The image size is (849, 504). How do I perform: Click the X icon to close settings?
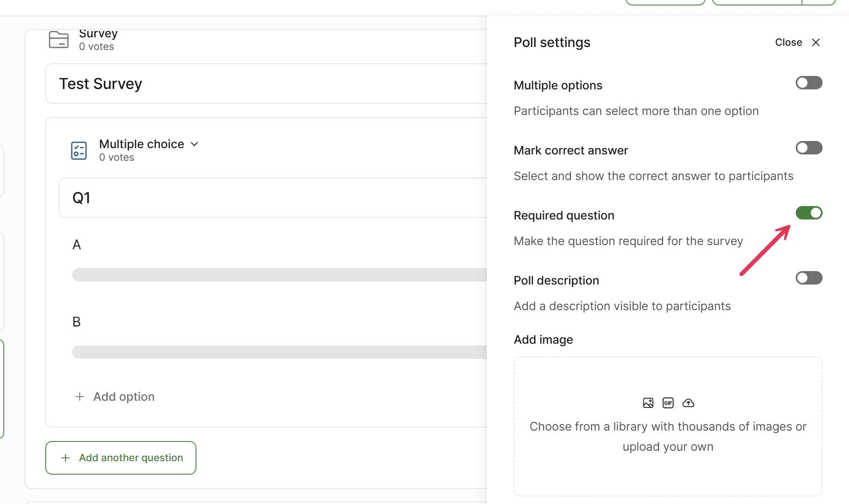[x=815, y=42]
